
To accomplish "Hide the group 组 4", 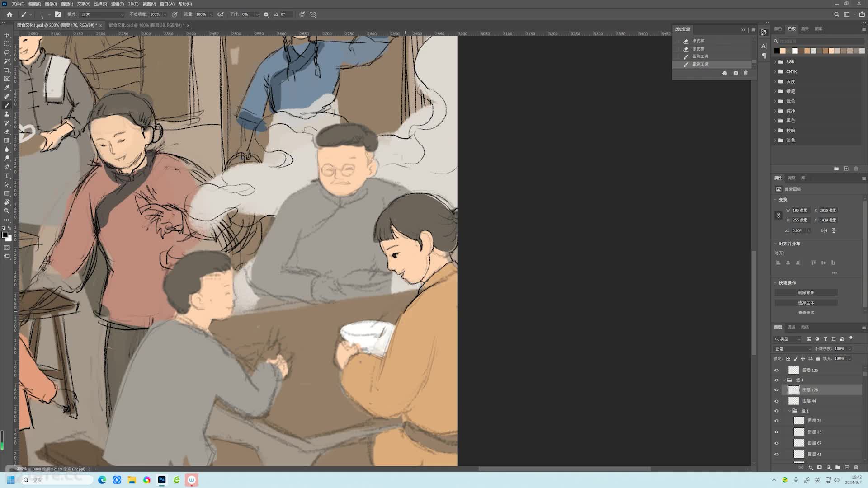I will [777, 380].
